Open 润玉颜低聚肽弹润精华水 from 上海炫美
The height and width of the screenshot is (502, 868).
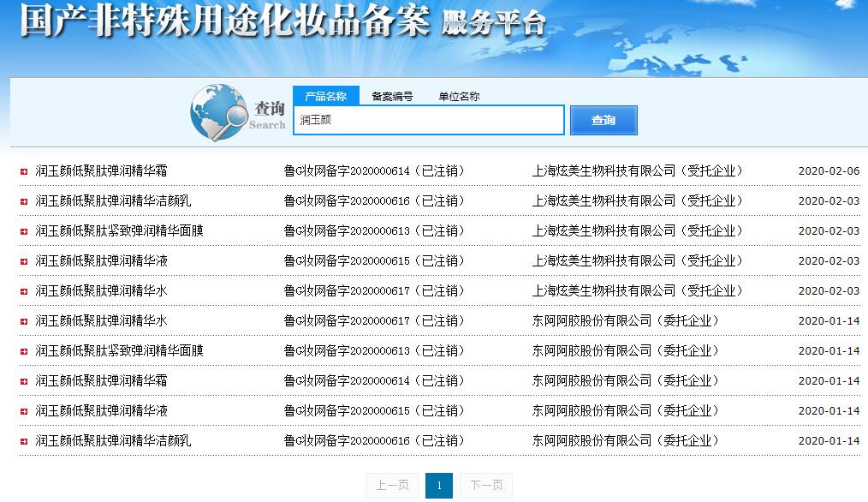101,290
